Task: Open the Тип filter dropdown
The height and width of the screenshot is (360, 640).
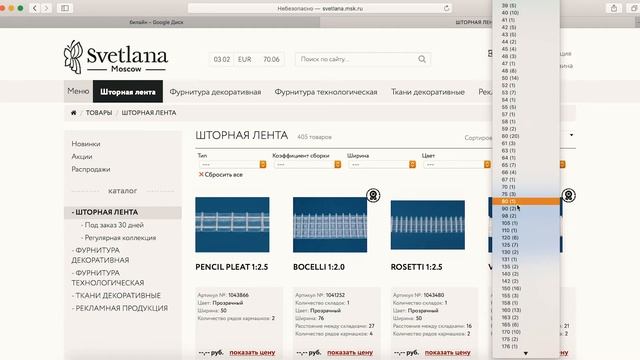Action: 233,164
